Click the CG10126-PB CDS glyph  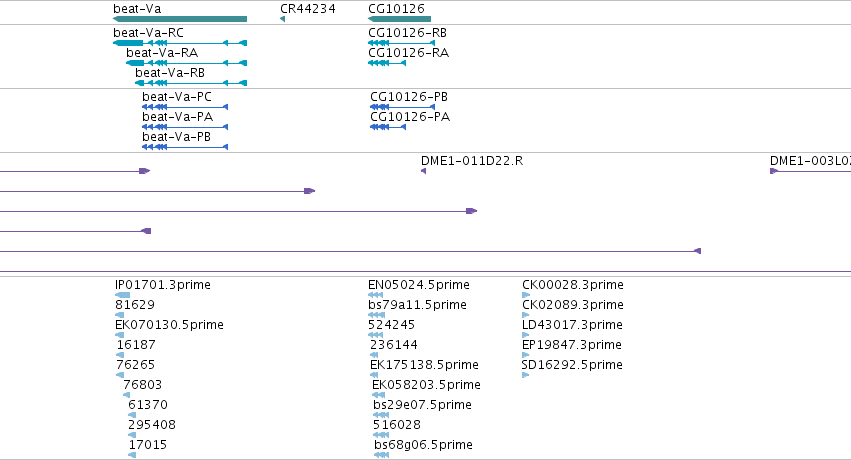(x=403, y=107)
